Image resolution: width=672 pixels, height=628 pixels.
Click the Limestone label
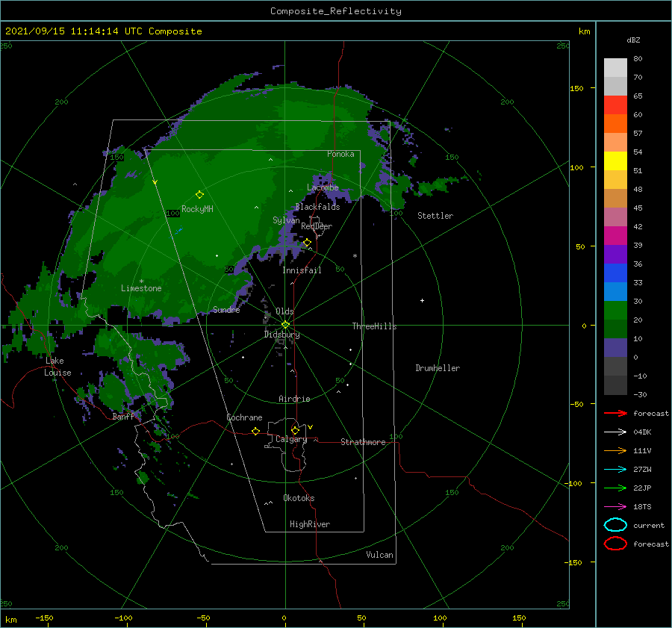pyautogui.click(x=141, y=288)
